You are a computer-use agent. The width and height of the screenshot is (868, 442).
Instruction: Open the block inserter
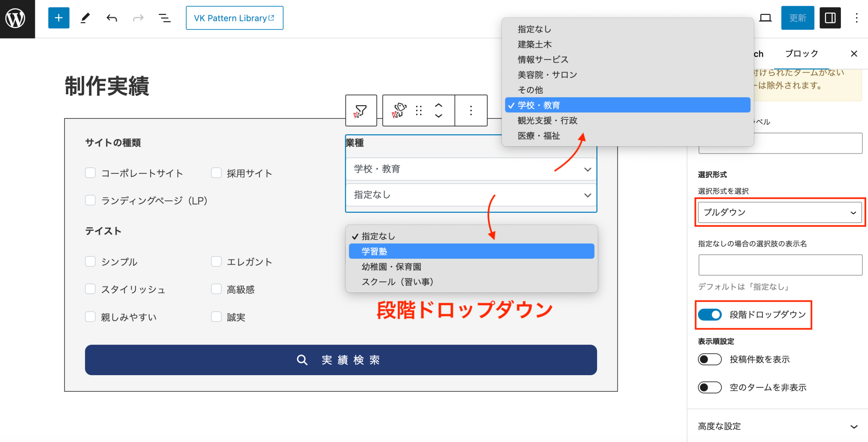coord(58,18)
